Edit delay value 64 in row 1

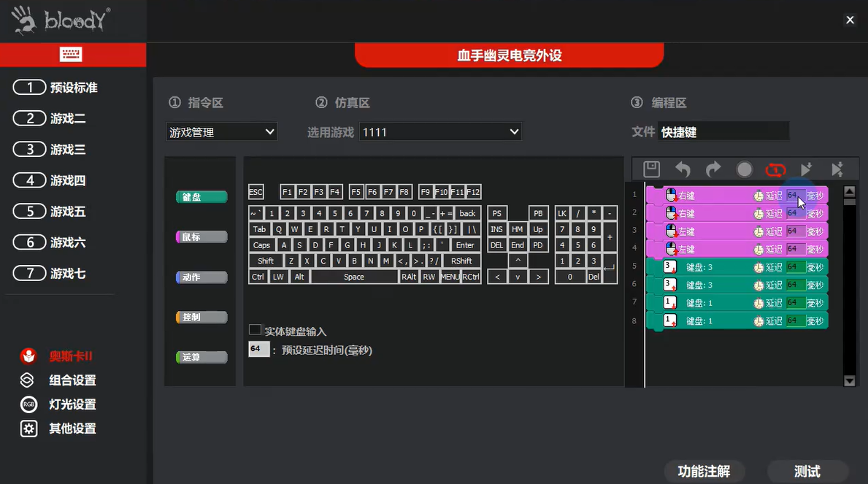[x=796, y=196]
